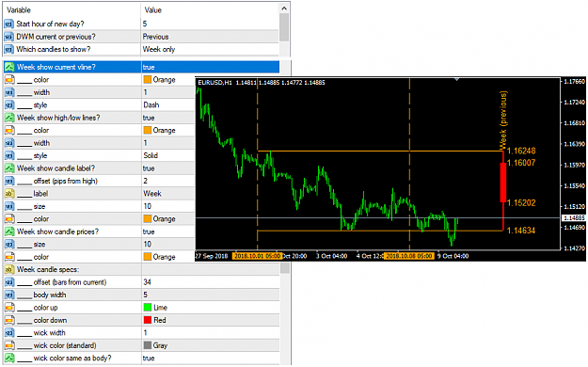Click the '2018.10.01 05:00' date label
The image size is (588, 367).
click(x=257, y=256)
